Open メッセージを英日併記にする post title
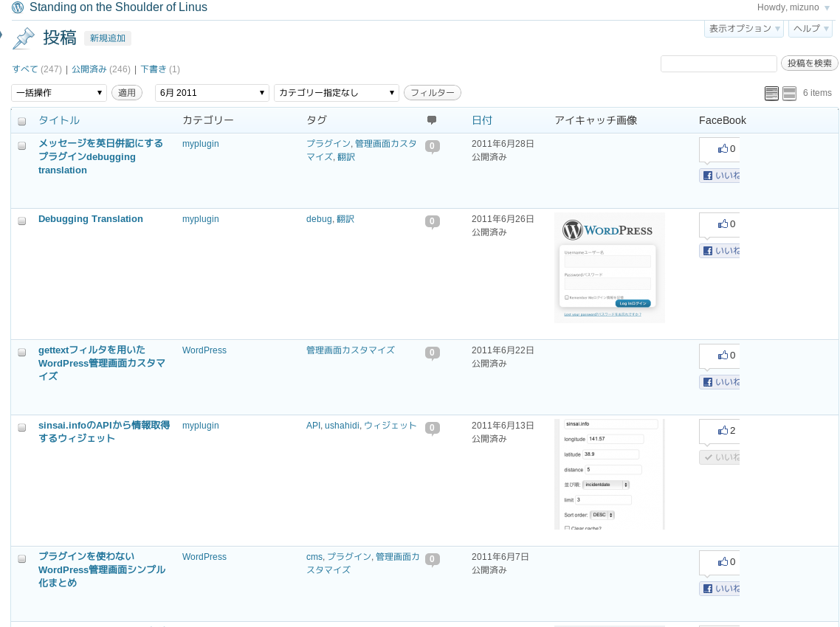The width and height of the screenshot is (840, 627). click(x=100, y=157)
